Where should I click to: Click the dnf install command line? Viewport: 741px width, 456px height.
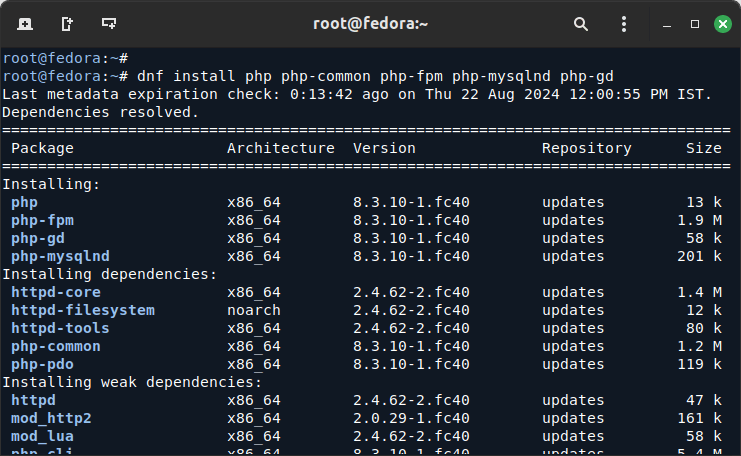pyautogui.click(x=308, y=76)
